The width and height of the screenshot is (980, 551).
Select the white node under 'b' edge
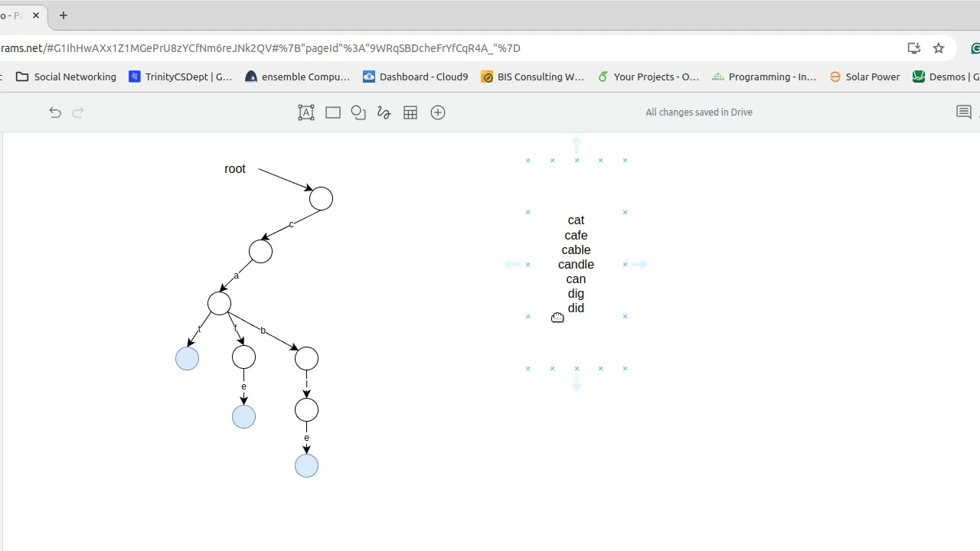click(307, 358)
